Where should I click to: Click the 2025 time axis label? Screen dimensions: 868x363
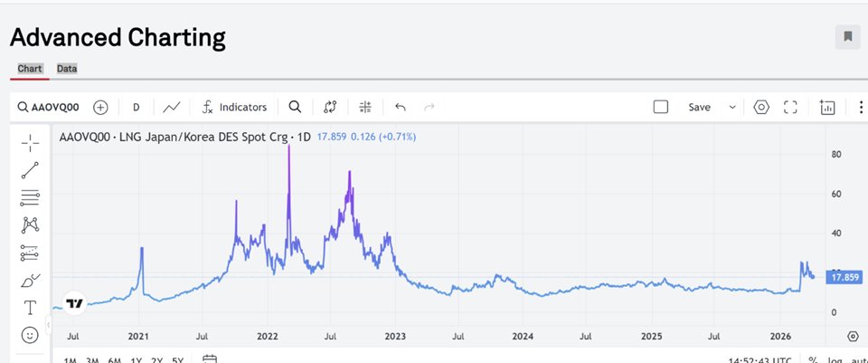[x=652, y=337]
